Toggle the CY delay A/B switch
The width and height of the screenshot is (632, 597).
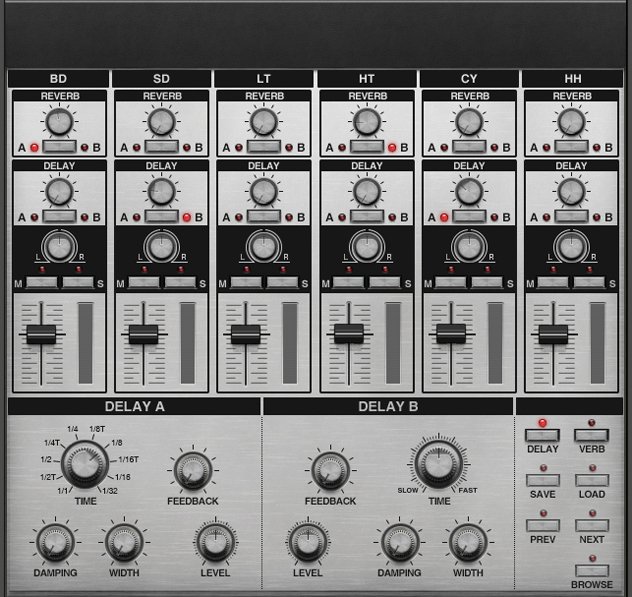coord(468,217)
